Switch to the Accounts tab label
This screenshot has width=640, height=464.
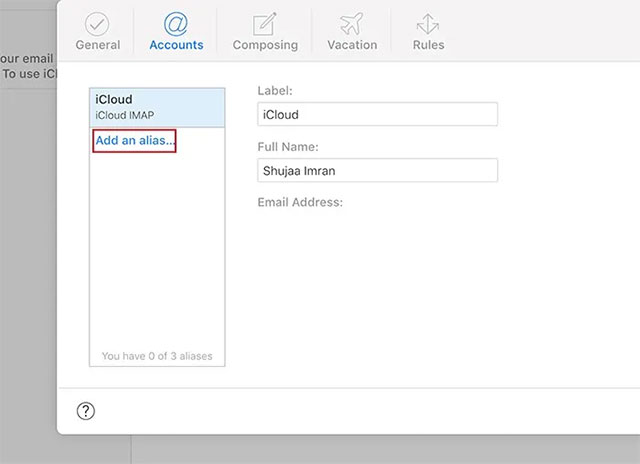(x=176, y=45)
